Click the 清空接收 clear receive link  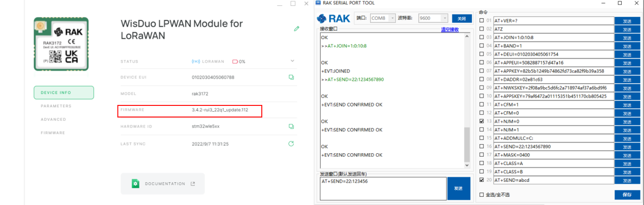click(x=449, y=29)
